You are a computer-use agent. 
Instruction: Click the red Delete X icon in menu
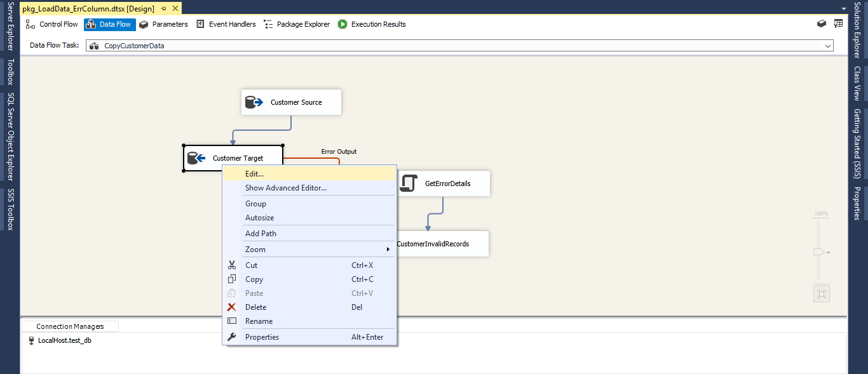coord(232,307)
